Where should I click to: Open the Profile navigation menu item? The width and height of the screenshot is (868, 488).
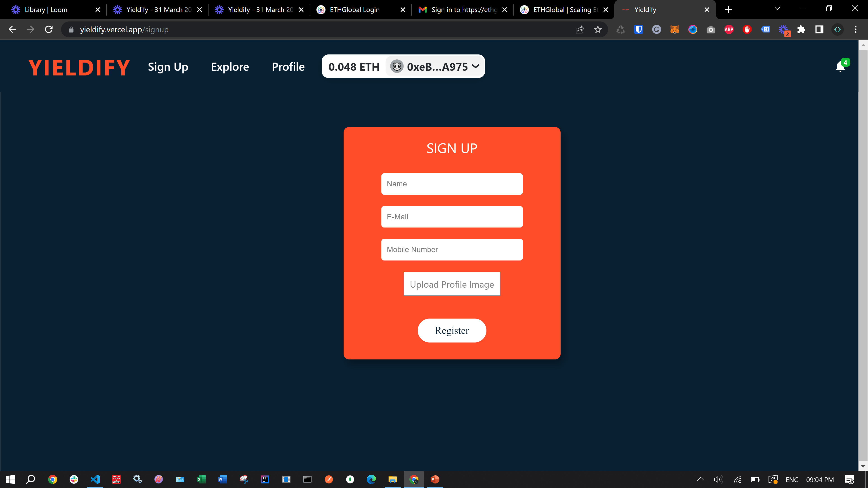click(x=288, y=66)
